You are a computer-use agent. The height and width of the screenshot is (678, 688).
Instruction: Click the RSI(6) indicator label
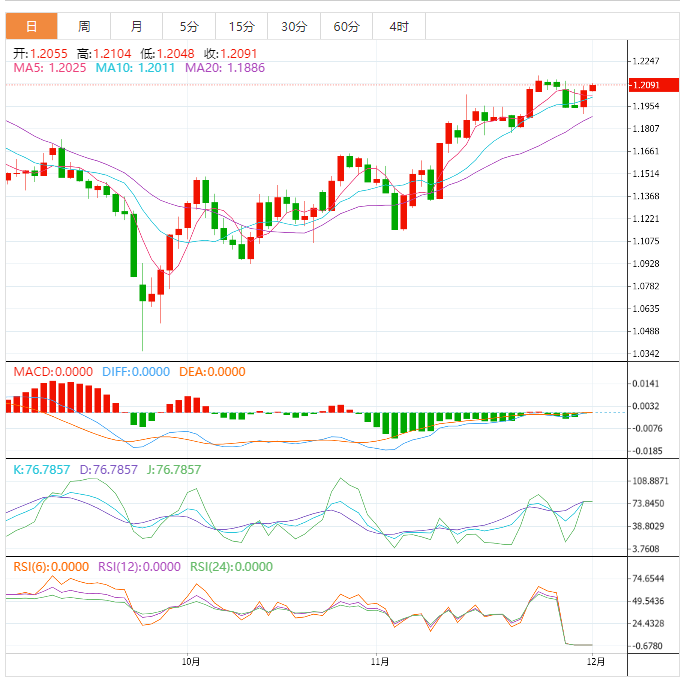pyautogui.click(x=50, y=566)
